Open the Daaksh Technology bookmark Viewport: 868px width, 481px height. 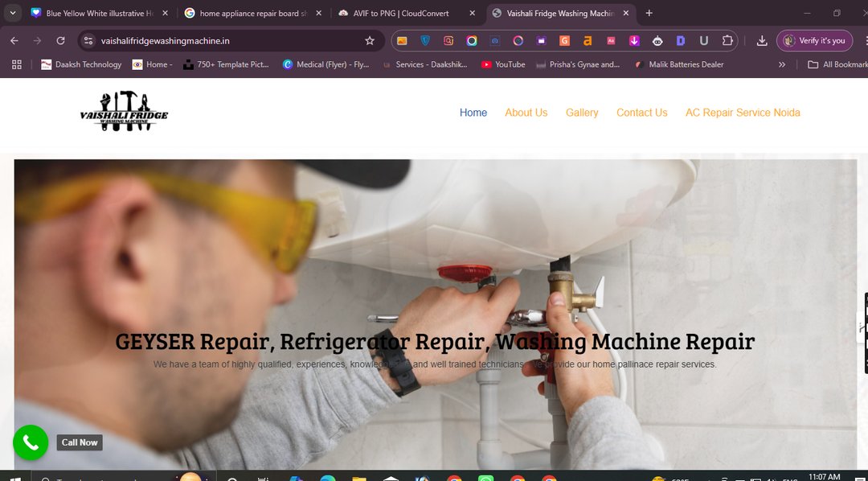pyautogui.click(x=81, y=64)
